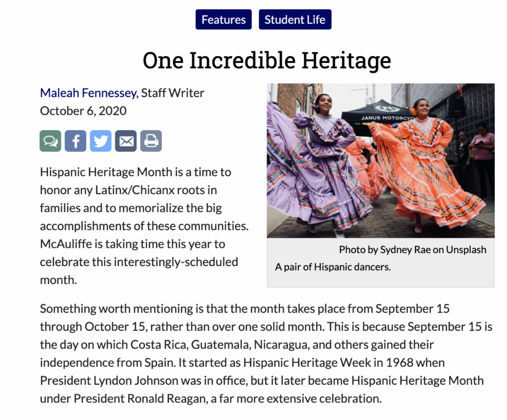
Task: Open the comments icon below the date
Action: point(50,141)
